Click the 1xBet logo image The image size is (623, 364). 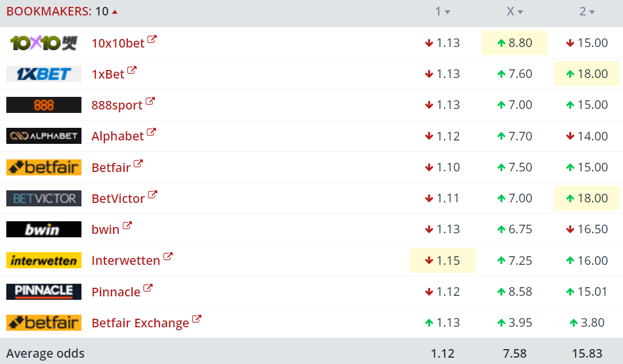pyautogui.click(x=44, y=74)
